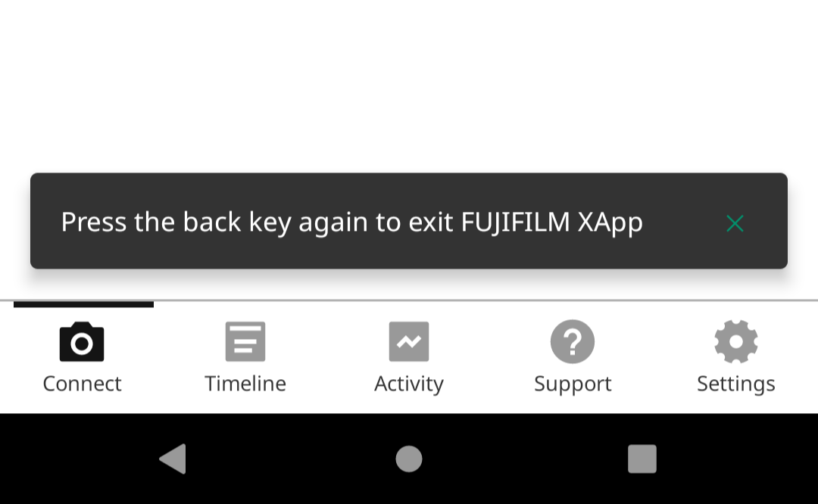Switch to the Timeline tab label
The height and width of the screenshot is (504, 818).
[x=245, y=384]
